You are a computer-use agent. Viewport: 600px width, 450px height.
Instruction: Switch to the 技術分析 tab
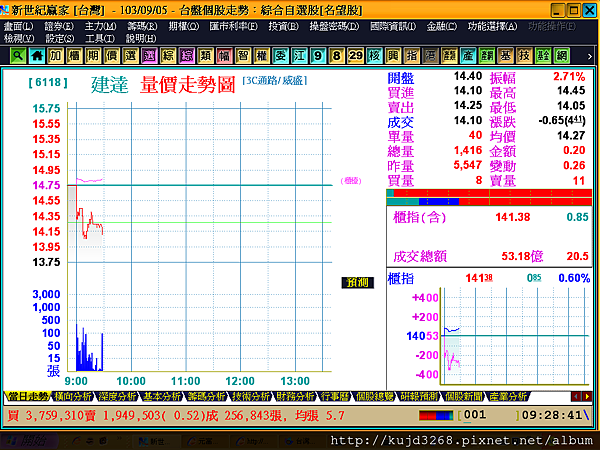[x=251, y=396]
